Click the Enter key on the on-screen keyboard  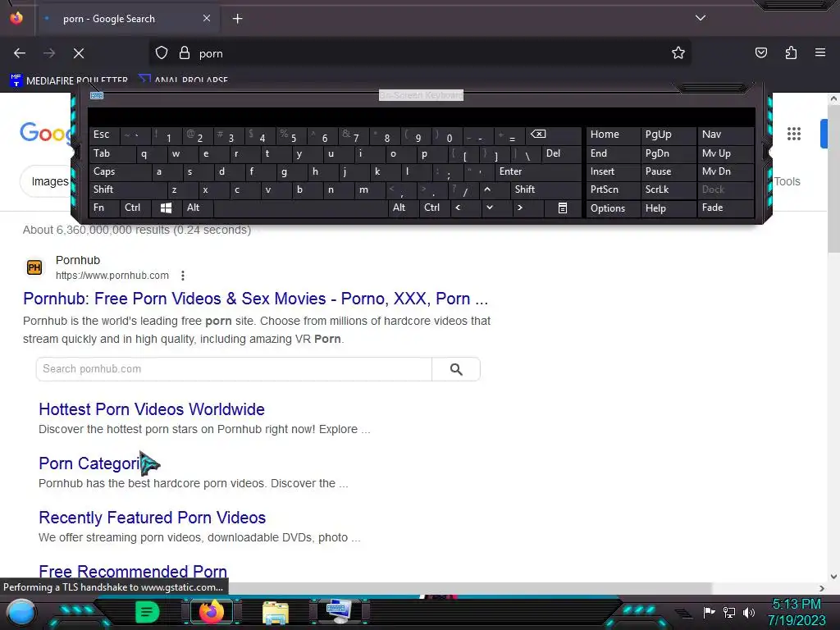pyautogui.click(x=536, y=171)
